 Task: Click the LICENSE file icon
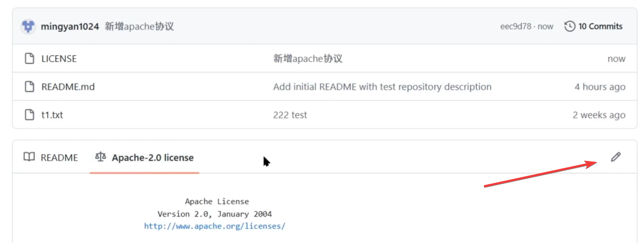point(30,58)
